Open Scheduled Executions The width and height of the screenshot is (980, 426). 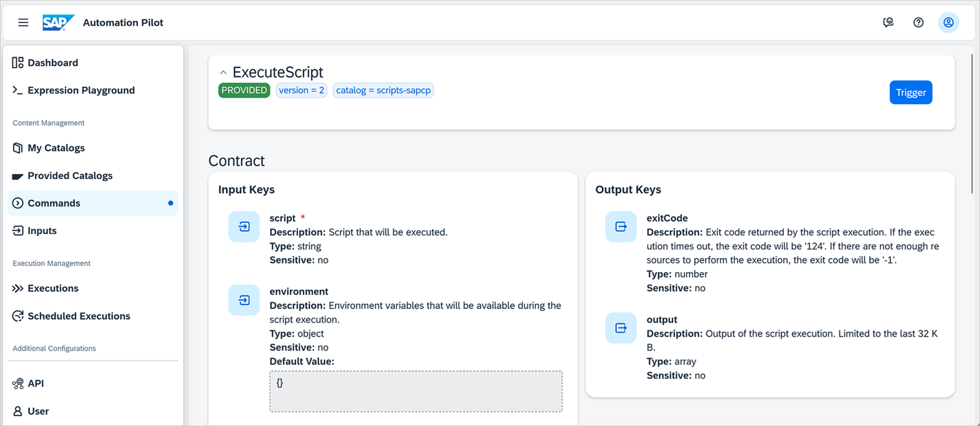pyautogui.click(x=93, y=316)
